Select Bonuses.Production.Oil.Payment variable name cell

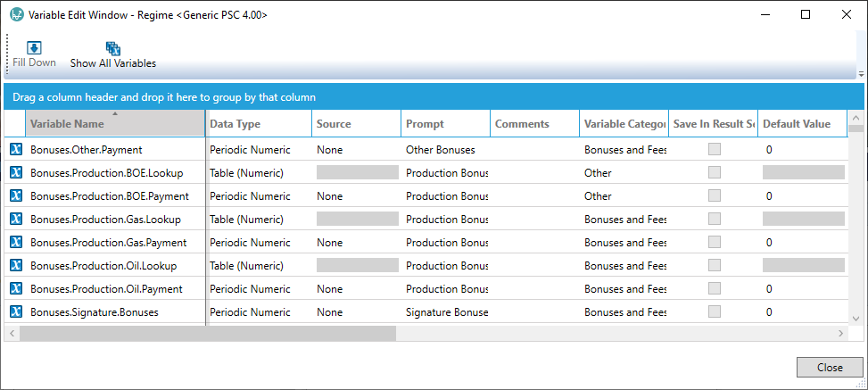(115, 289)
